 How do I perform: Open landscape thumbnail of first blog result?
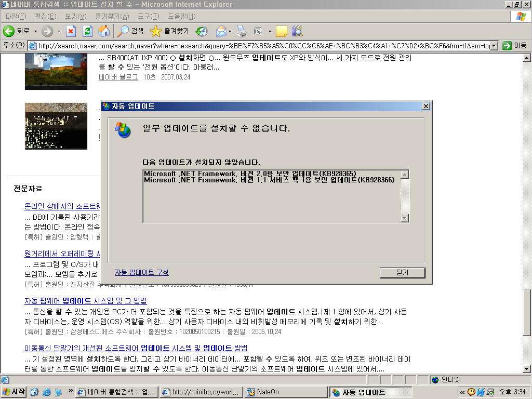[56, 71]
